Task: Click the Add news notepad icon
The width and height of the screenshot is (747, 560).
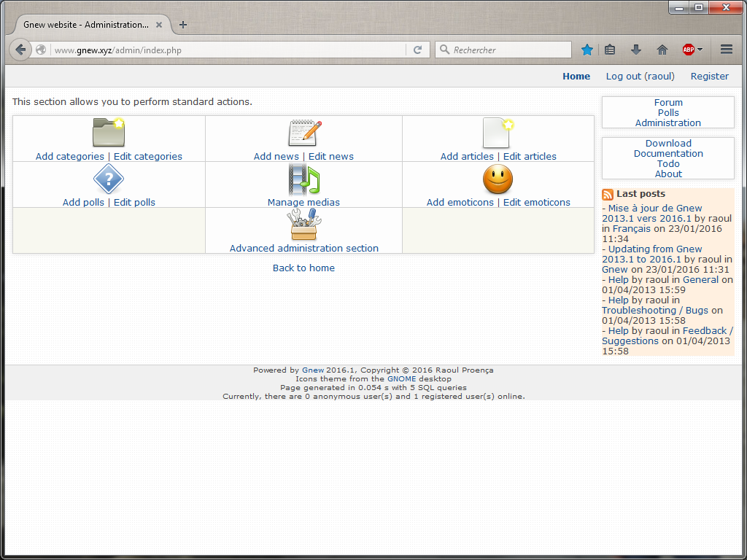Action: point(303,133)
